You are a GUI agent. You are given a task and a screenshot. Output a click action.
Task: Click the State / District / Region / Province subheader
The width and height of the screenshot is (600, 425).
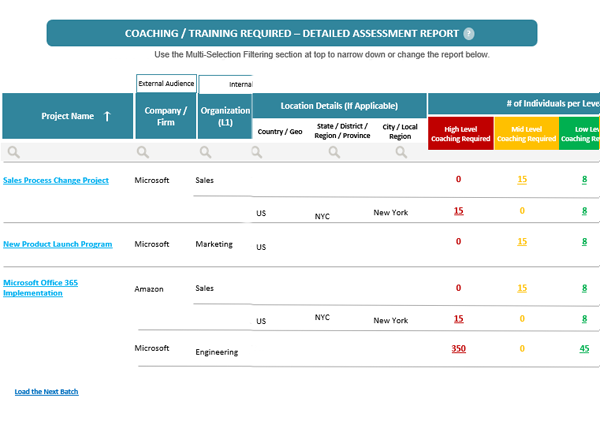coord(342,131)
